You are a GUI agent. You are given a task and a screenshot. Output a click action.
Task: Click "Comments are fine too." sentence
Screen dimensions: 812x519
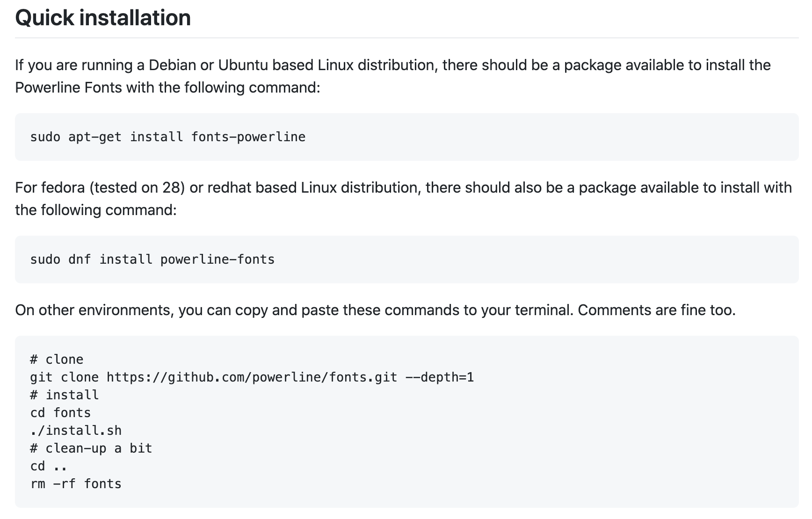coord(656,310)
